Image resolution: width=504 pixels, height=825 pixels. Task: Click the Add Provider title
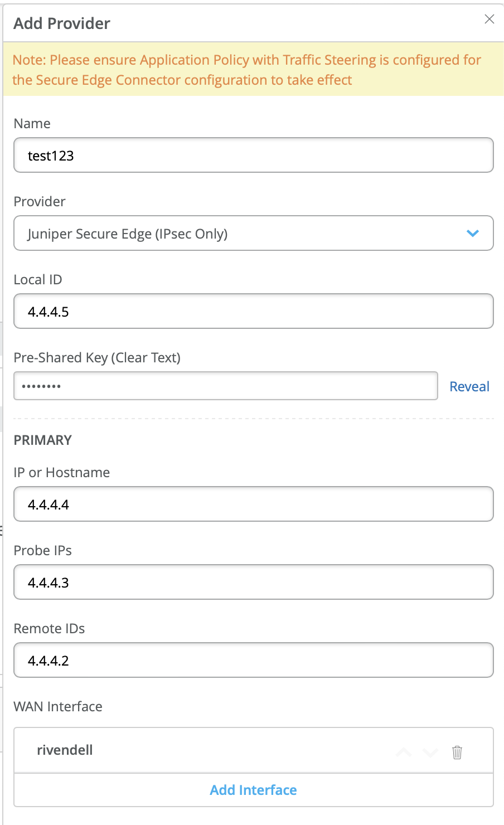pyautogui.click(x=62, y=23)
